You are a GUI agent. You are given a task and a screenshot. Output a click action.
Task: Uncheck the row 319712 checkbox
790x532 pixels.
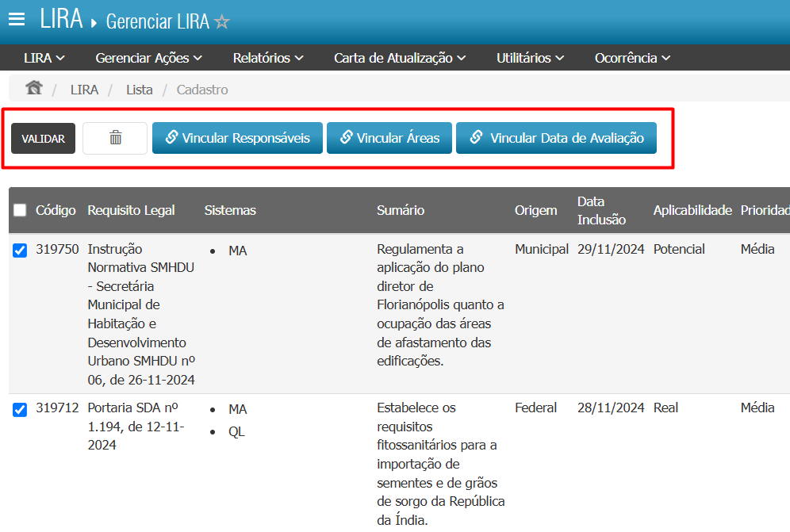20,409
